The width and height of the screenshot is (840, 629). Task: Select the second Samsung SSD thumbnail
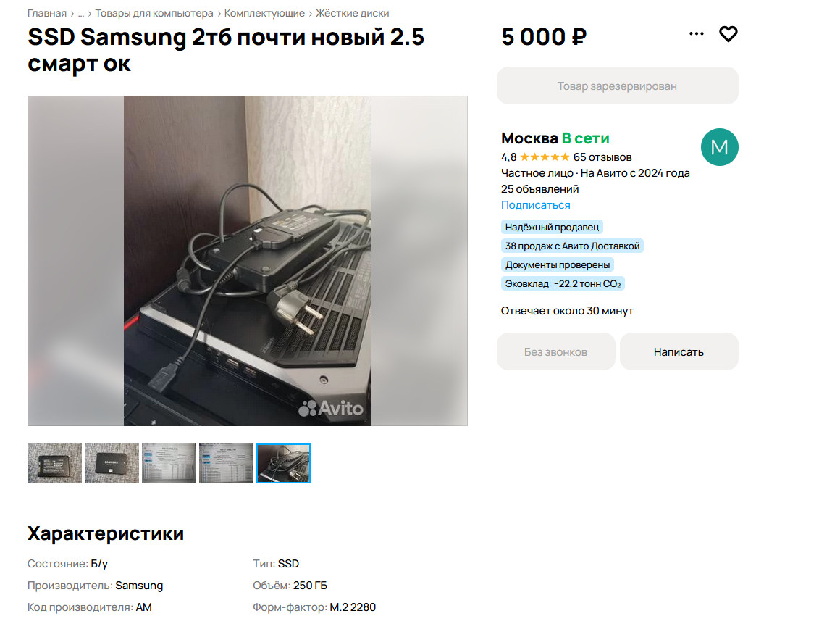pos(112,463)
